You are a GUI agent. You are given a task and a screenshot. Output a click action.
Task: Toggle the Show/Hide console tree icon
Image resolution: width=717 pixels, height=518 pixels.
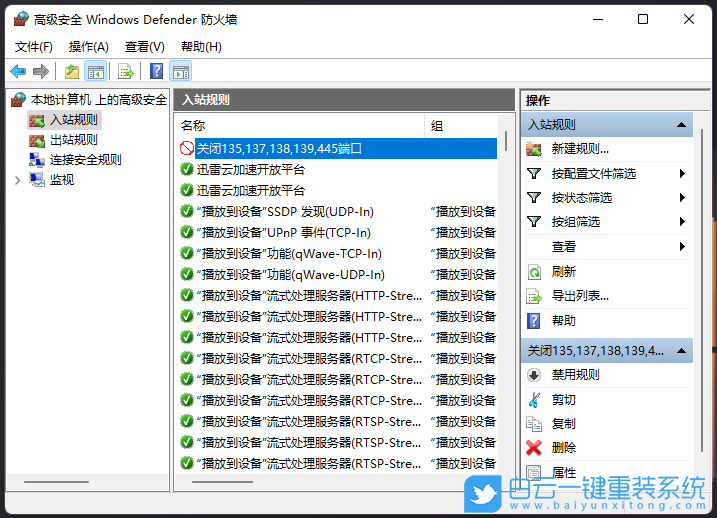click(96, 71)
